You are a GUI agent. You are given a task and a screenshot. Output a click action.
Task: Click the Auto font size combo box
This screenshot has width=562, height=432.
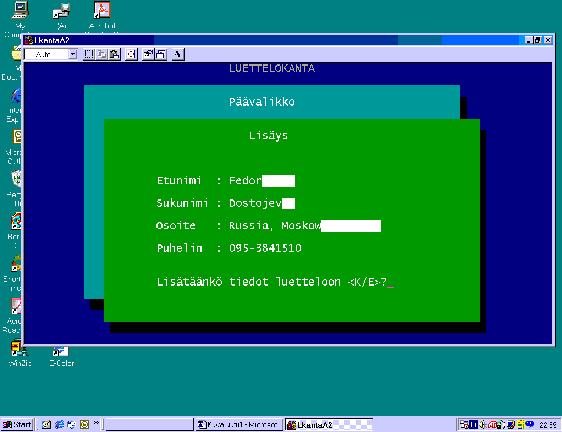click(51, 54)
